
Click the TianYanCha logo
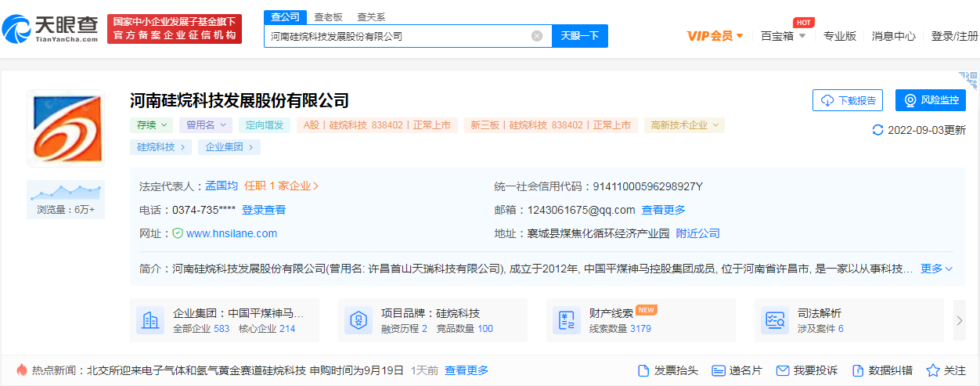(x=50, y=29)
